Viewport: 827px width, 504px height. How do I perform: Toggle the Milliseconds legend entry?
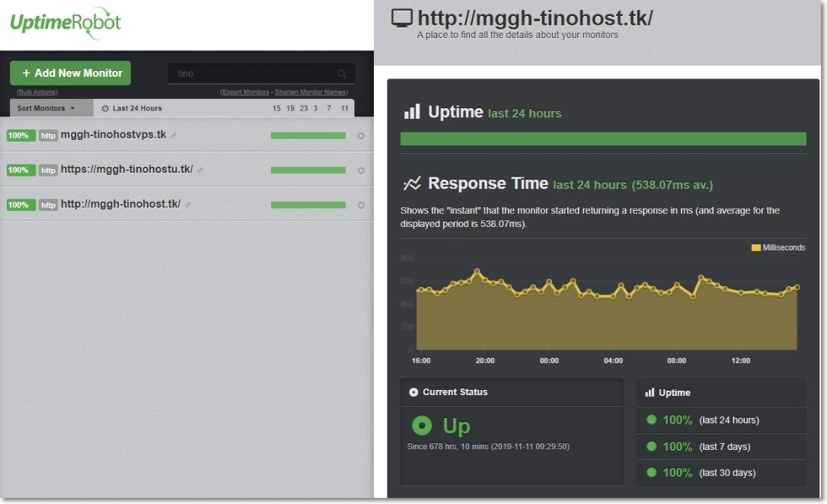tap(778, 247)
